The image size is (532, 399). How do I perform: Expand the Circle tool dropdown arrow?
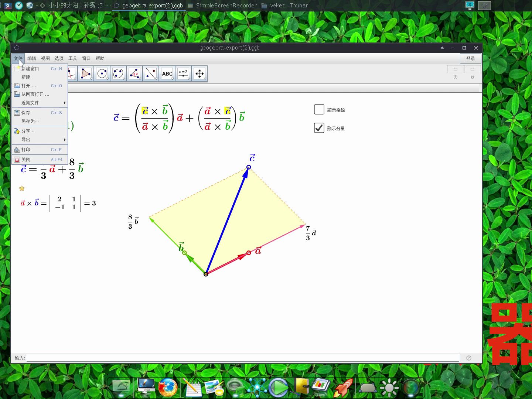108,79
